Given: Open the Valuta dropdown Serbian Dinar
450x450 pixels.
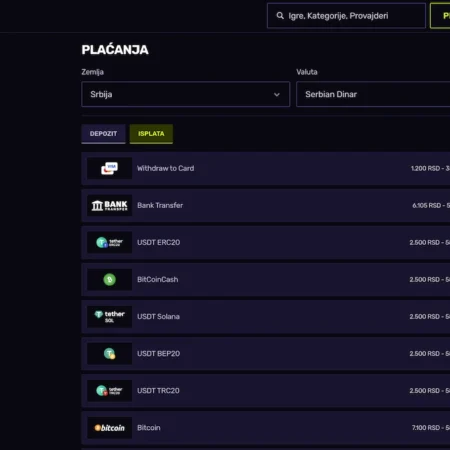Looking at the screenshot, I should coord(373,94).
